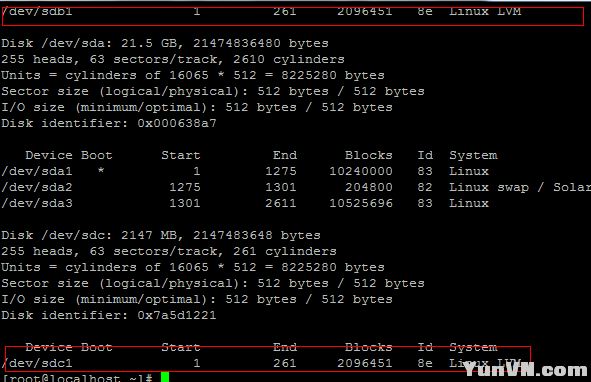Click "Linux swap / Solar" system text

click(520, 187)
